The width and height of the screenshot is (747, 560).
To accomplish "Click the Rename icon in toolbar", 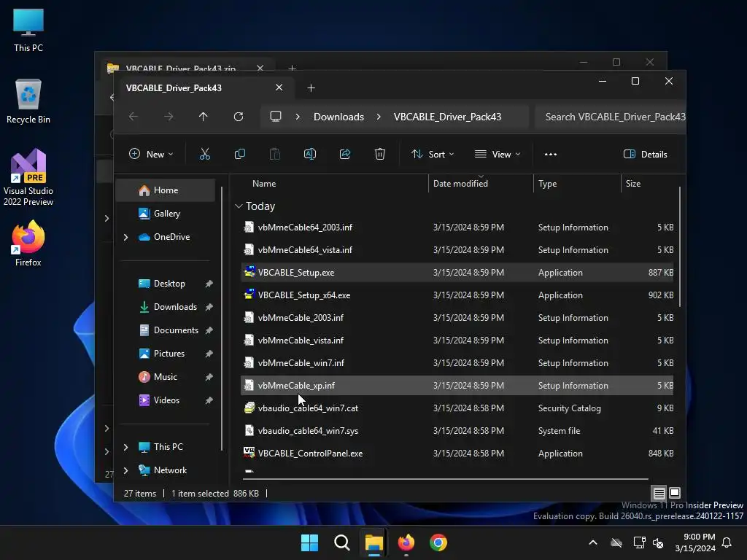I will click(x=309, y=154).
